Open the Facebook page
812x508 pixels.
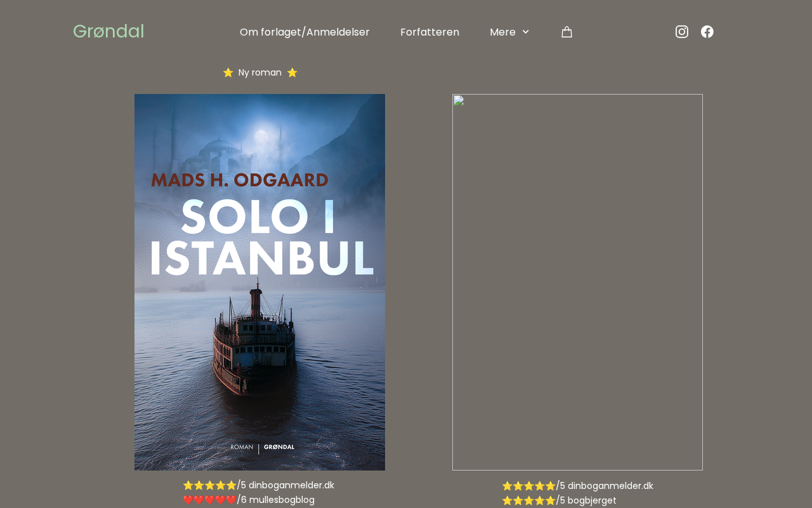click(707, 32)
